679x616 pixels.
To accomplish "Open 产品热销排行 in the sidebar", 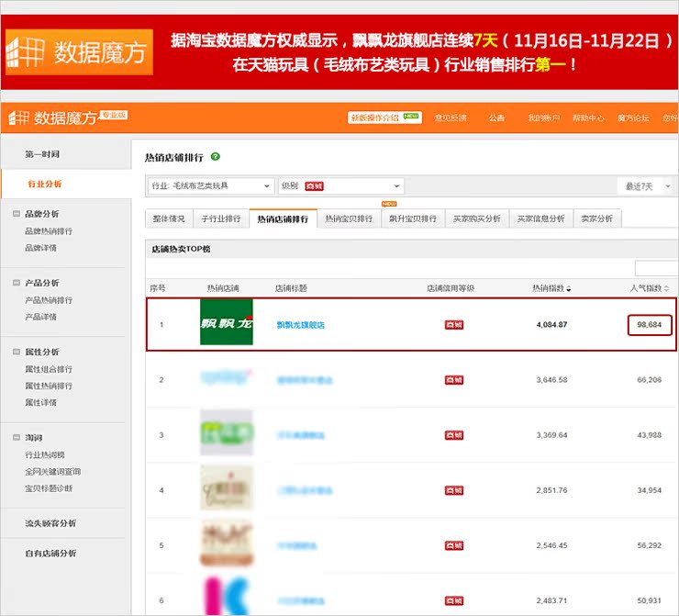I will coord(49,300).
